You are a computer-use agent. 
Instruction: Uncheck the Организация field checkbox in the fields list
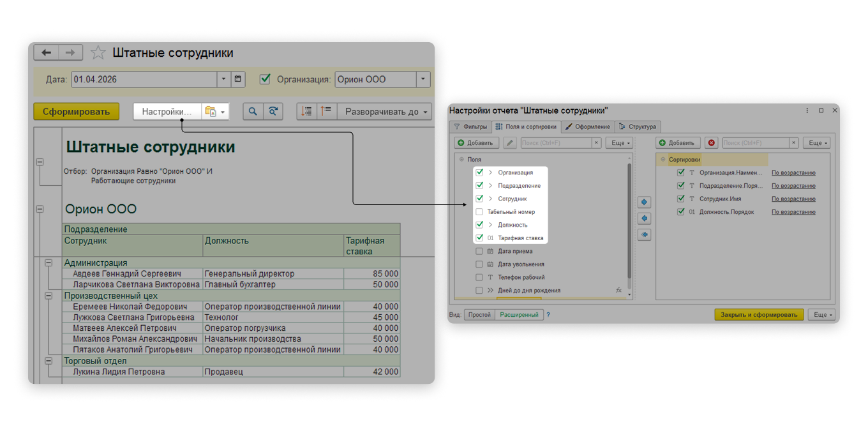click(x=479, y=172)
